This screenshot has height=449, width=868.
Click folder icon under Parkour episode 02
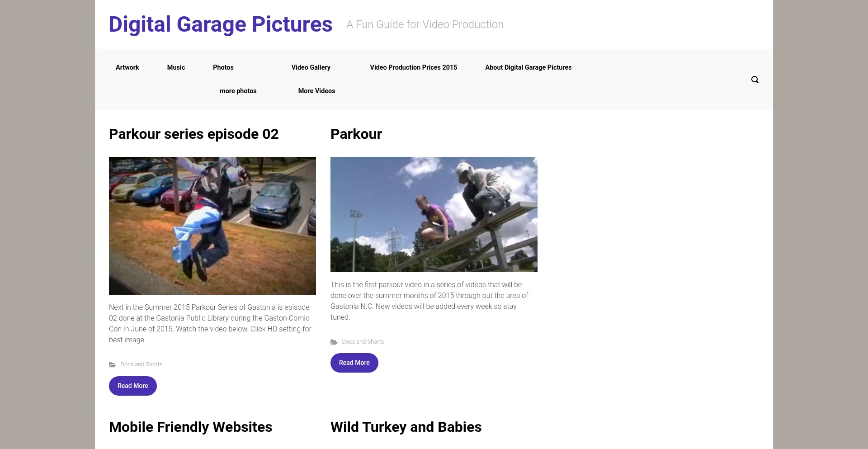[113, 364]
